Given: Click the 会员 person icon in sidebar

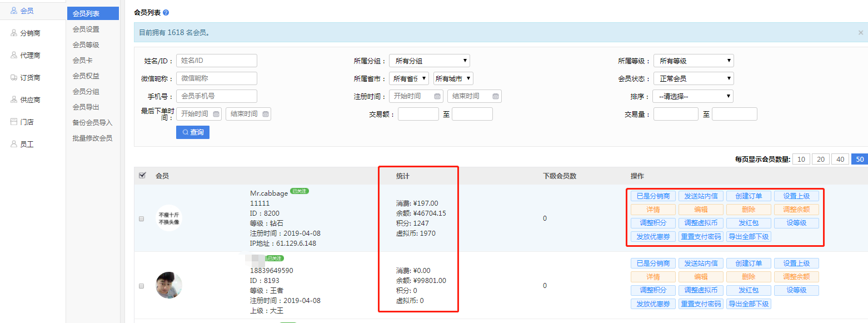Looking at the screenshot, I should [14, 11].
